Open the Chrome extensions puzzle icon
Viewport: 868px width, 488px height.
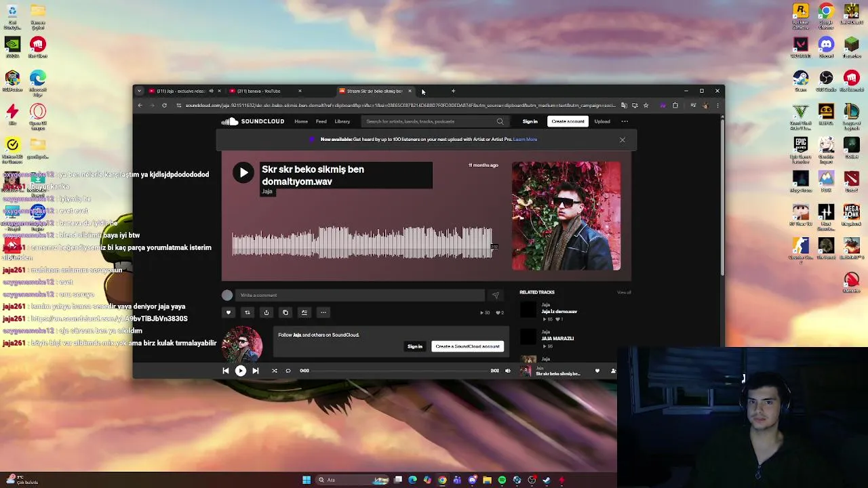(x=675, y=106)
